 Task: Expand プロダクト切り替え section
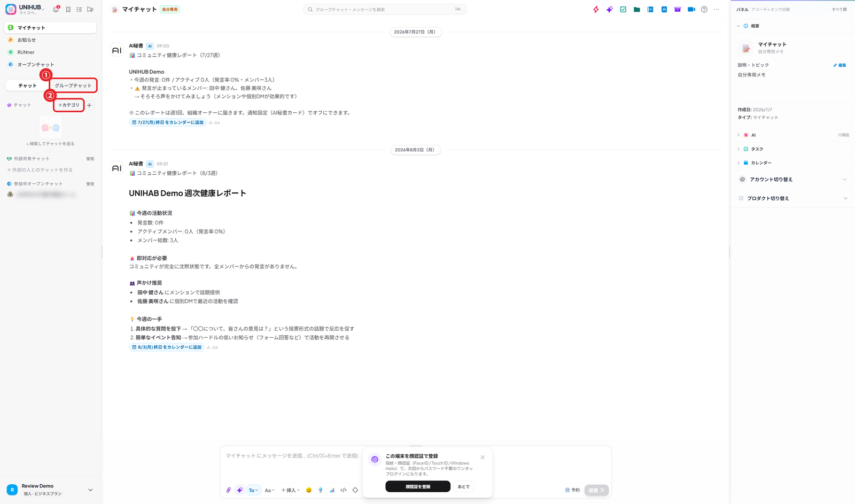(793, 198)
